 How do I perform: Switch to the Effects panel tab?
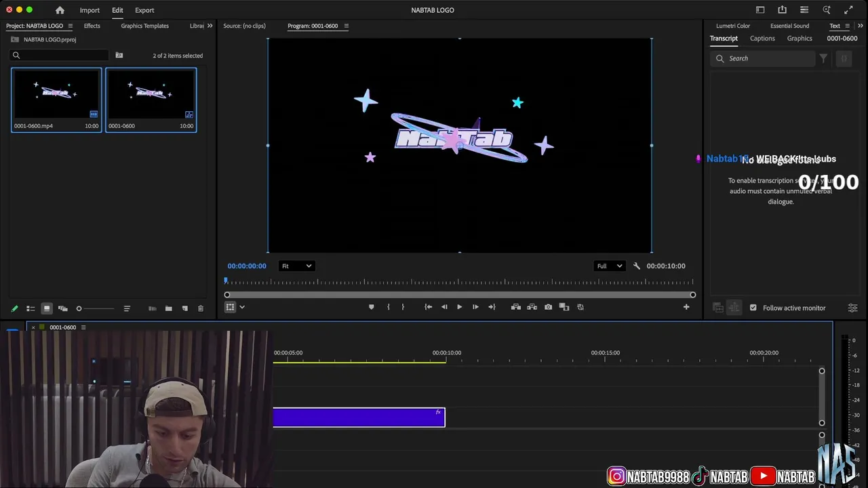(92, 26)
